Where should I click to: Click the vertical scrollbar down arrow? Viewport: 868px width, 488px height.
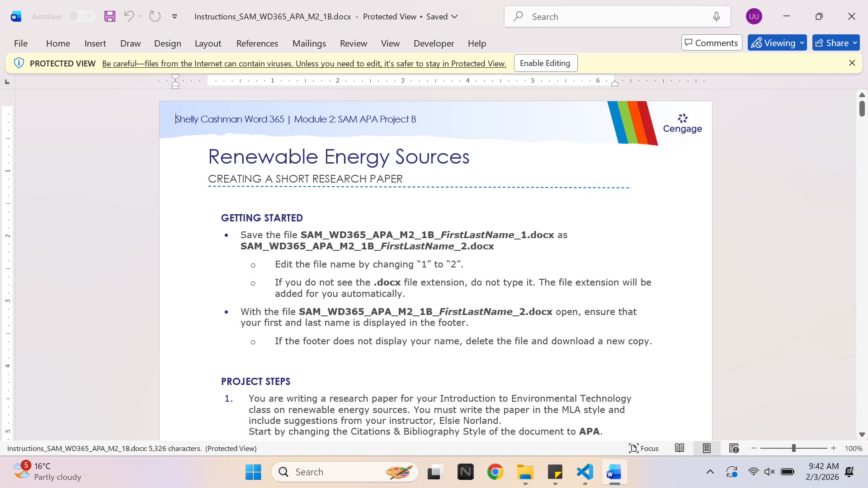pos(862,435)
